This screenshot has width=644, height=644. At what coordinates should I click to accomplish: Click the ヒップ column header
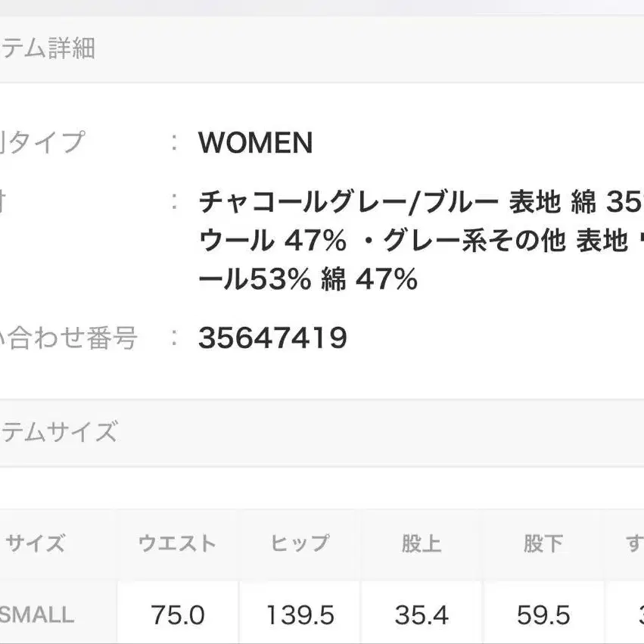pos(300,543)
